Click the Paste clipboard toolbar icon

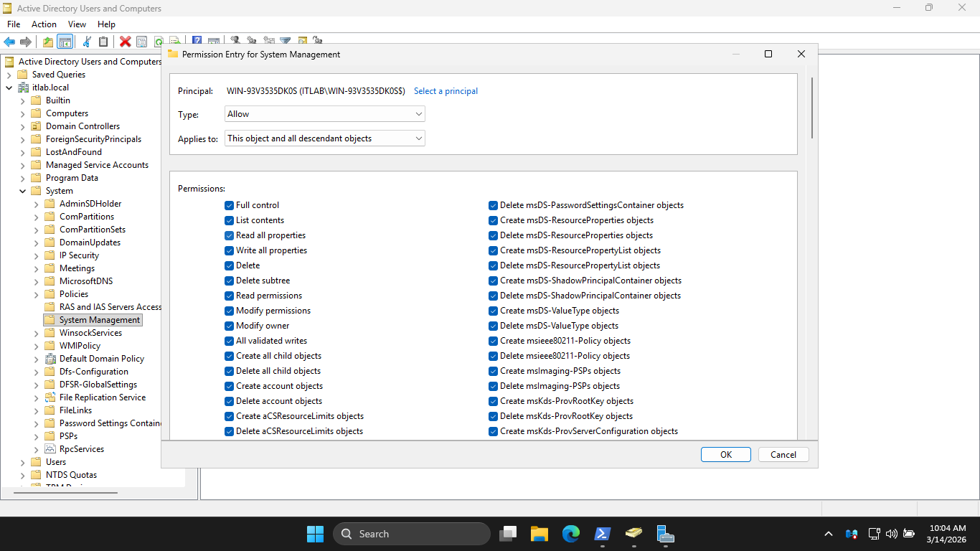pyautogui.click(x=103, y=42)
